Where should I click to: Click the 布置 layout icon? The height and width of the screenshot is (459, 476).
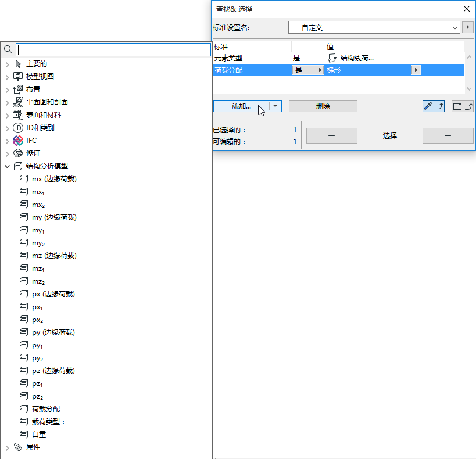point(18,89)
